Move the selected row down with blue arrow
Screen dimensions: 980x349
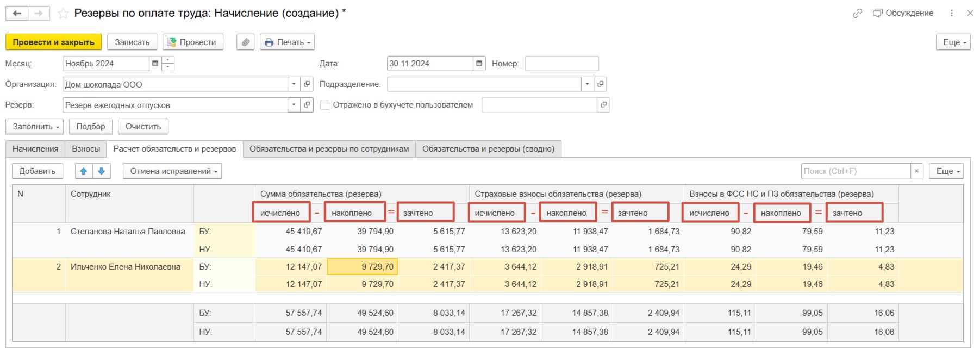click(102, 171)
